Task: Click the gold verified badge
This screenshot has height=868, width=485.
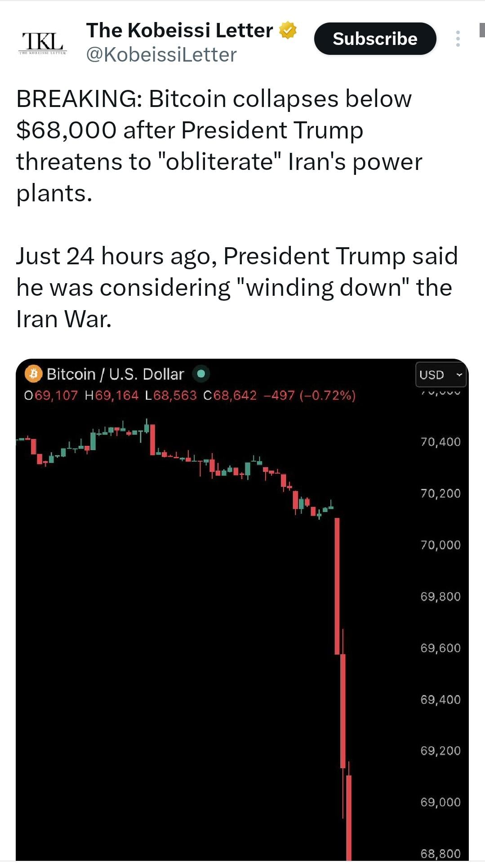Action: point(288,30)
